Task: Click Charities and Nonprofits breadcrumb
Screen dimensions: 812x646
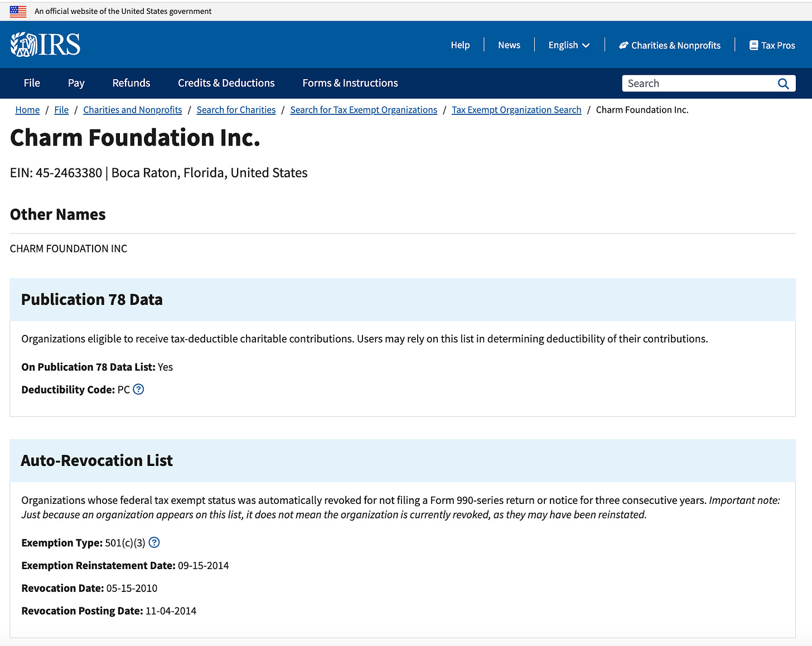Action: [x=133, y=110]
